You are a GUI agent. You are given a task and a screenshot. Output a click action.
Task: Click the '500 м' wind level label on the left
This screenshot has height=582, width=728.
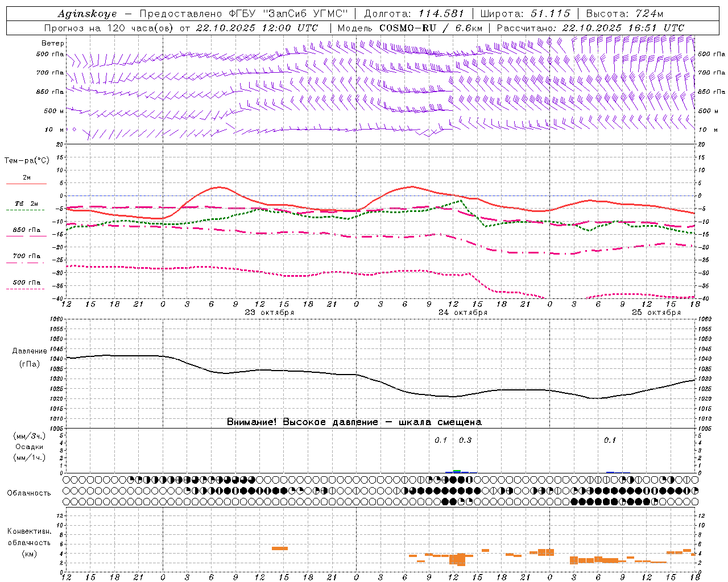click(x=54, y=111)
